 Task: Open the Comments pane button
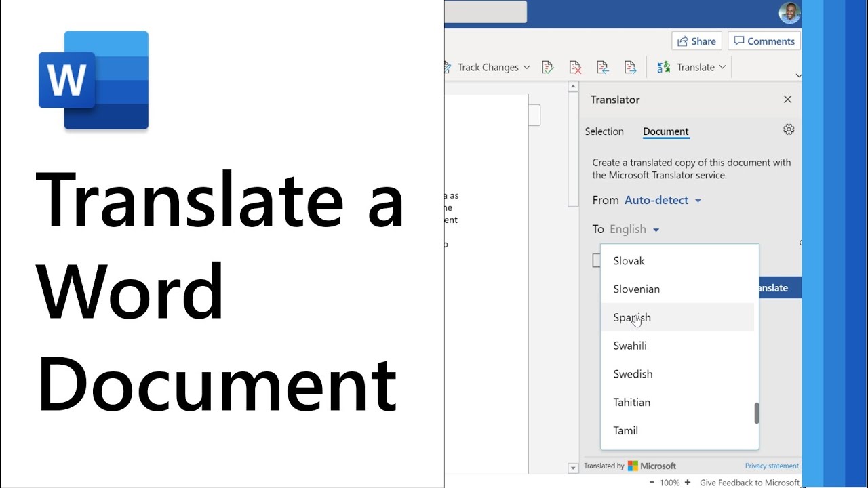[764, 41]
